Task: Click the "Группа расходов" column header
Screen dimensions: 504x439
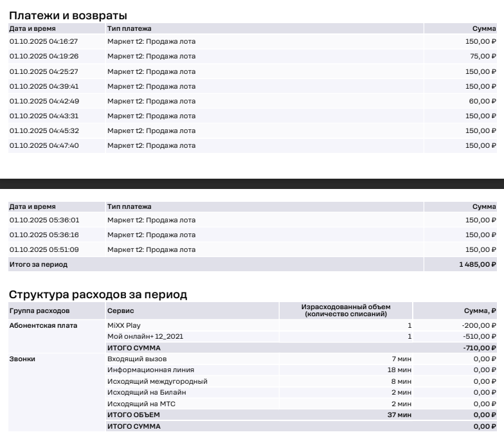Action: click(x=39, y=311)
